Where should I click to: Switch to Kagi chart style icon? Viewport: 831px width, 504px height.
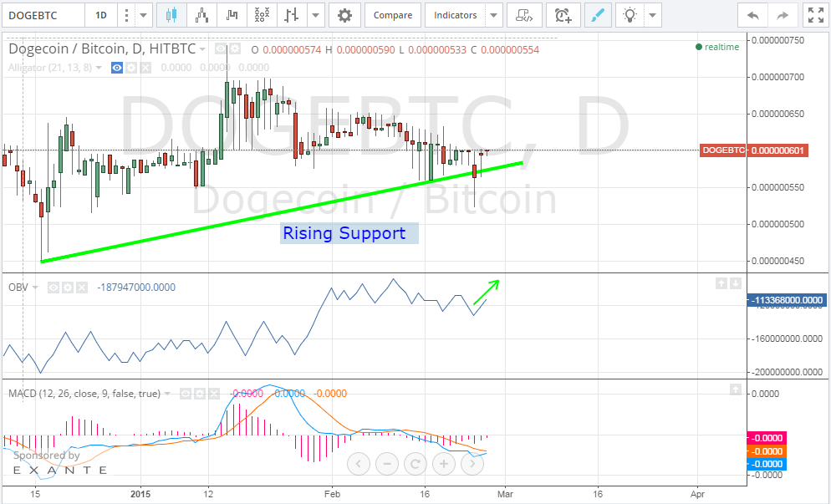pos(232,15)
